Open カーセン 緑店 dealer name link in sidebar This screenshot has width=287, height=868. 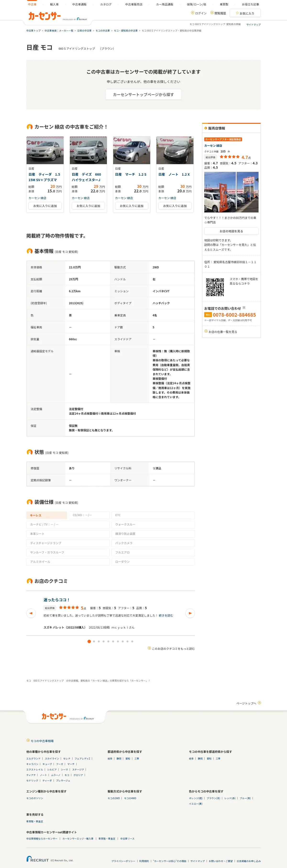point(213,146)
